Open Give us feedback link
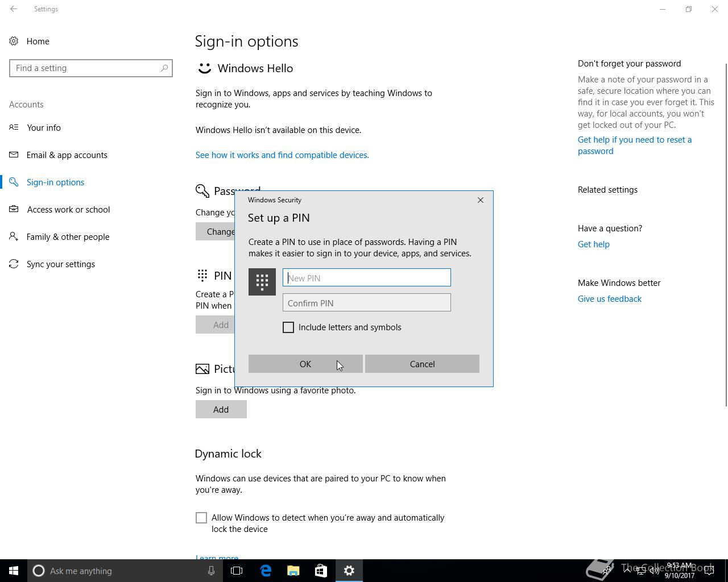The width and height of the screenshot is (728, 582). click(610, 299)
